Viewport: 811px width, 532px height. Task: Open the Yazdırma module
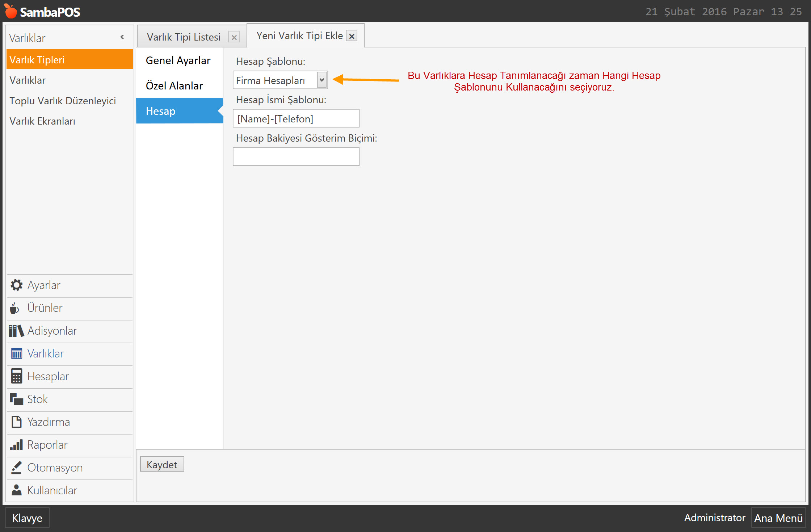tap(70, 422)
